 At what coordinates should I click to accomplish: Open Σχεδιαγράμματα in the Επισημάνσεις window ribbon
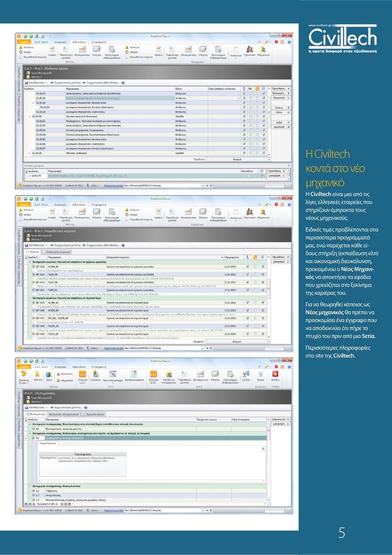[134, 376]
